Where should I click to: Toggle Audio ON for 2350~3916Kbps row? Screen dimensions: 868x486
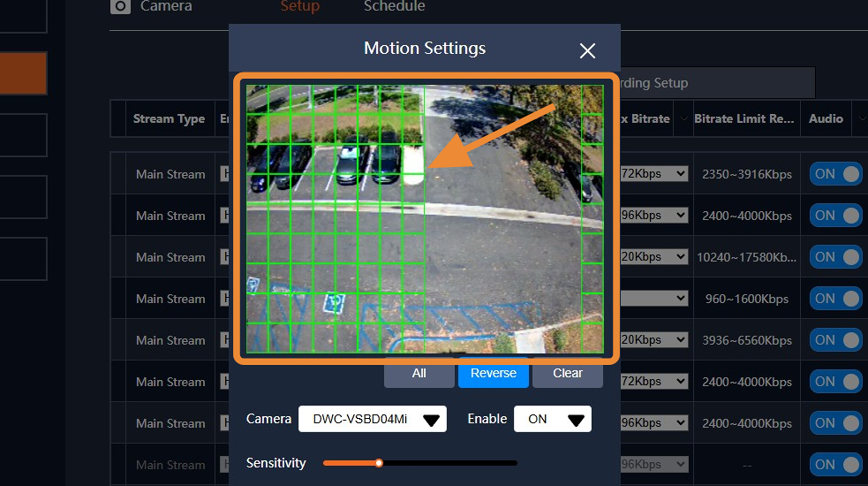pos(836,174)
